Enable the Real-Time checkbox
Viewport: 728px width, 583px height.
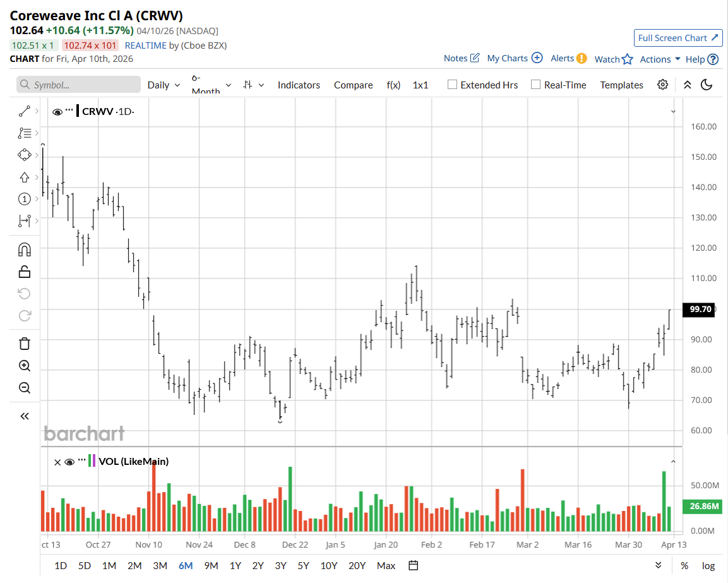tap(535, 85)
